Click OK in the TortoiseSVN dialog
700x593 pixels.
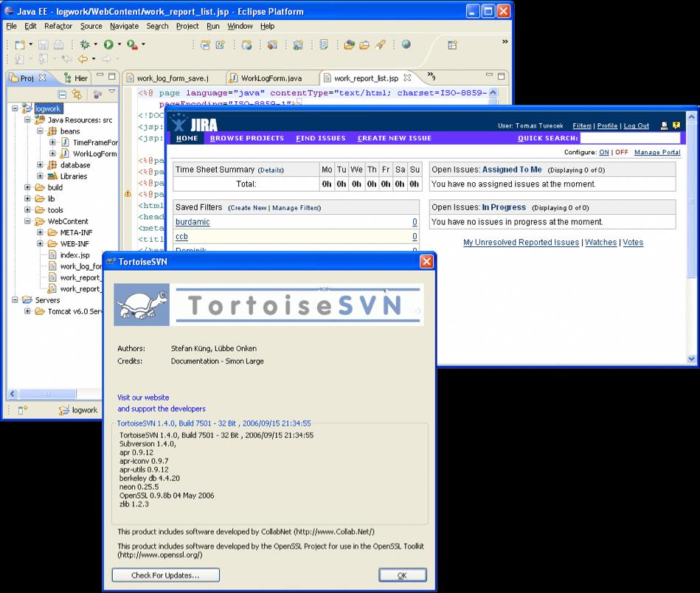(x=402, y=575)
